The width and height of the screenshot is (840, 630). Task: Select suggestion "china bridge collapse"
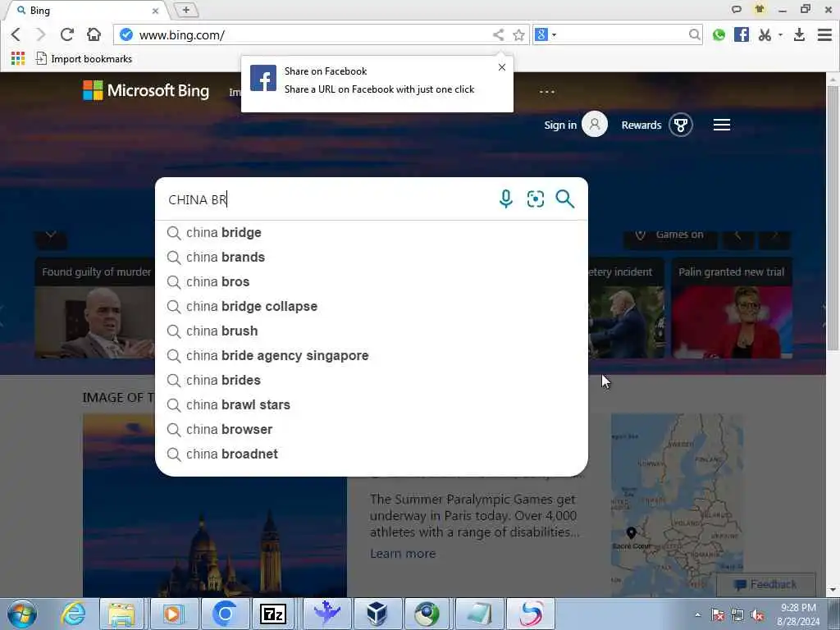pyautogui.click(x=372, y=307)
